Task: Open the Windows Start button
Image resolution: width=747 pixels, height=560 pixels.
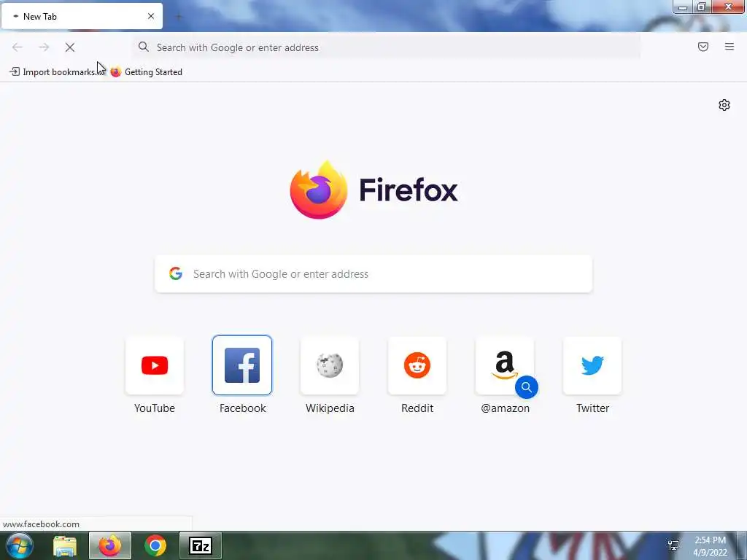Action: click(20, 545)
